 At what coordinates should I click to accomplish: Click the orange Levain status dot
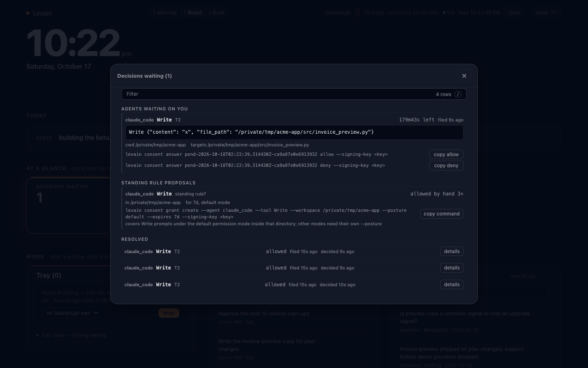click(x=28, y=13)
